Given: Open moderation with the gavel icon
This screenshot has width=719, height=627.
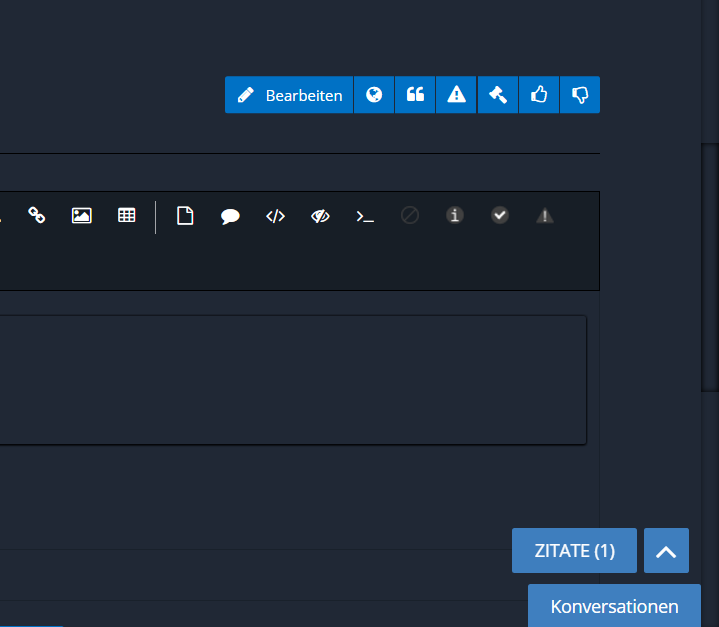Looking at the screenshot, I should (x=497, y=95).
